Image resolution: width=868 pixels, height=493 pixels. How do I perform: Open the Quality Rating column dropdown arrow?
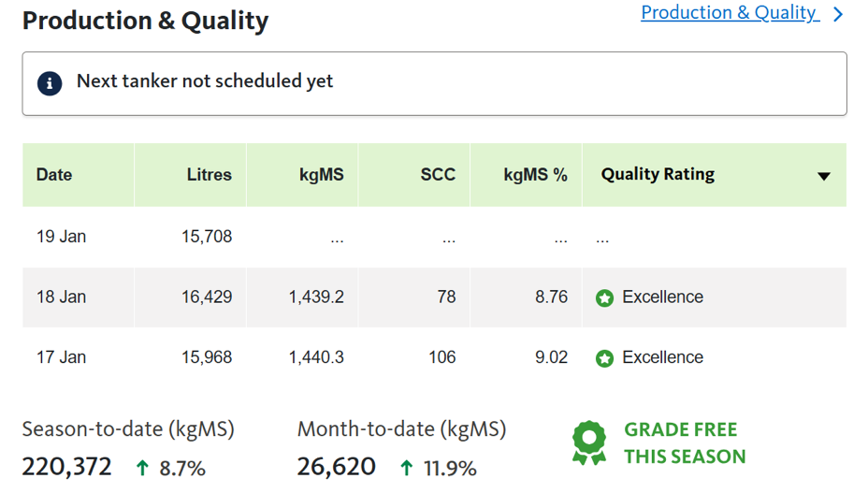click(823, 176)
